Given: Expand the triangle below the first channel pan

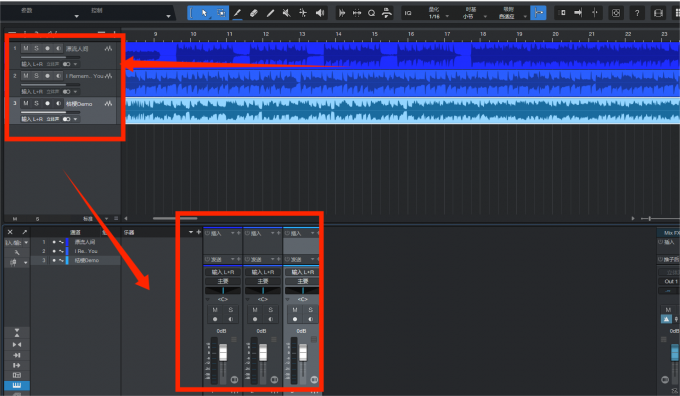Looking at the screenshot, I should point(207,299).
